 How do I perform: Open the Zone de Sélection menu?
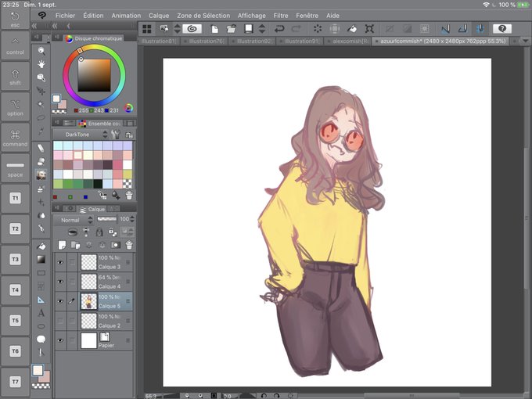pyautogui.click(x=203, y=16)
